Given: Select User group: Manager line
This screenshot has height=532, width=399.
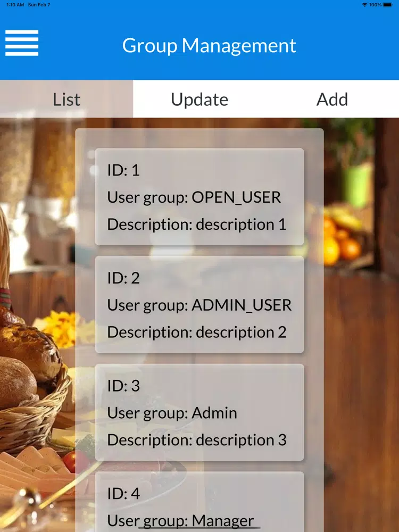Looking at the screenshot, I should tap(180, 521).
